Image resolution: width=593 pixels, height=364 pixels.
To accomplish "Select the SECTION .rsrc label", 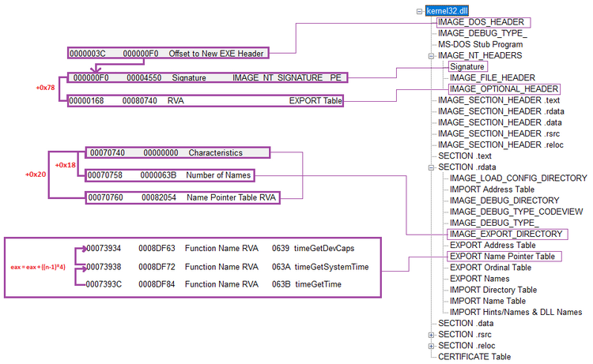I will [465, 335].
